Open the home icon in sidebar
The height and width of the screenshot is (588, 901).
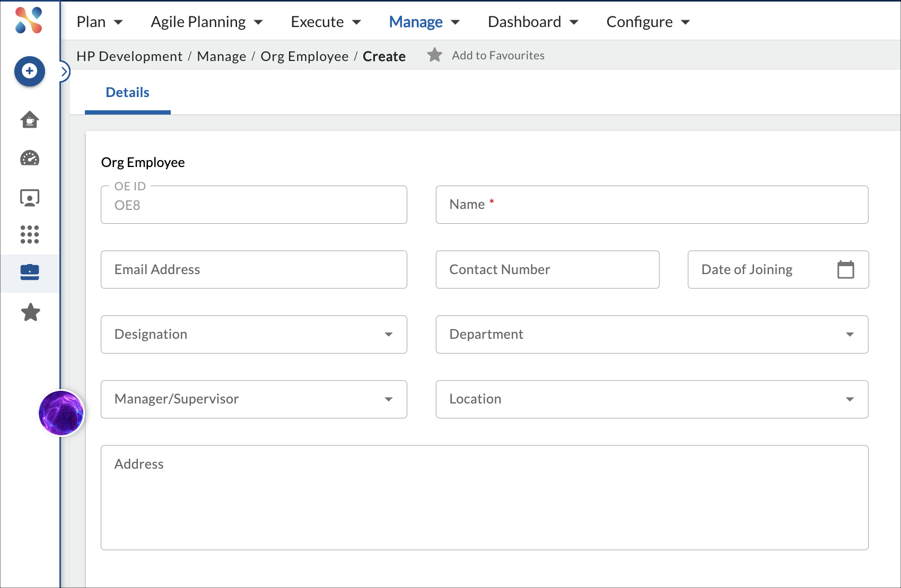pyautogui.click(x=30, y=120)
